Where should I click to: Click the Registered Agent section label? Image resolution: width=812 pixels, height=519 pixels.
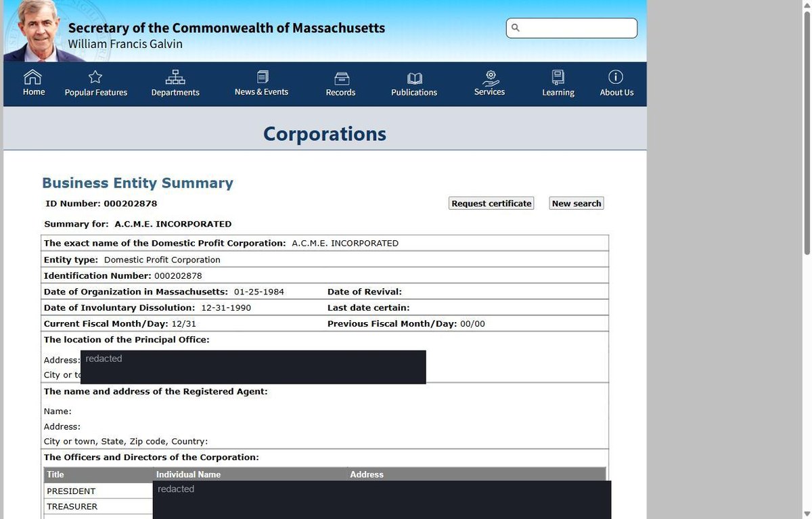click(x=156, y=391)
